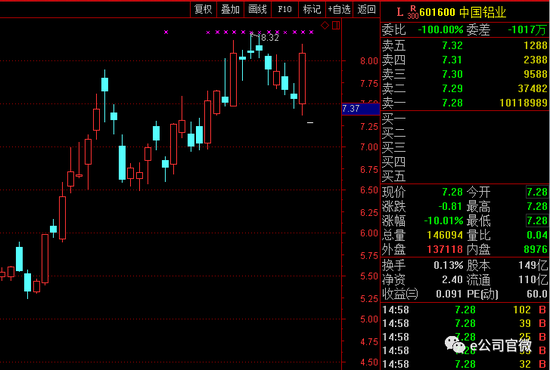Click the last tall red candlestick
550x370 pixels.
point(302,79)
